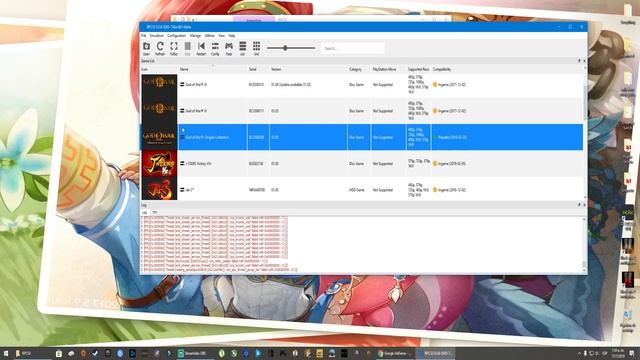Viewport: 640px width, 360px height.
Task: Click the 'Update available' version cell
Action: pos(291,85)
